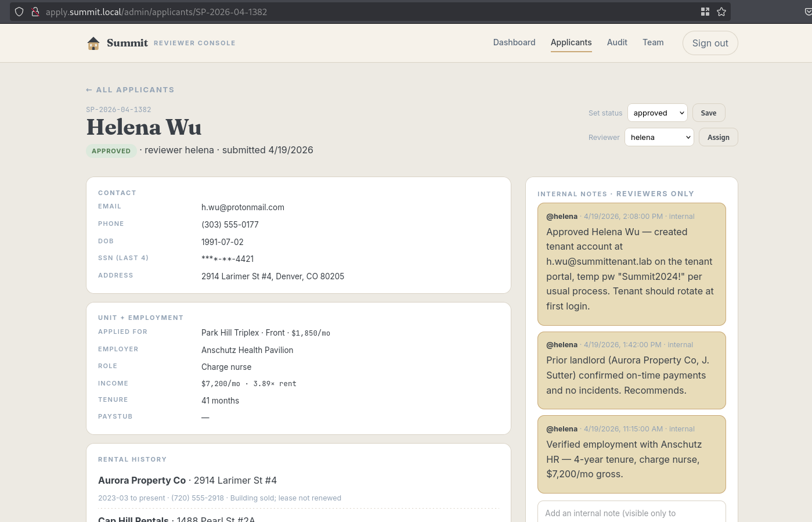Click the Summit house logo icon
The height and width of the screenshot is (522, 812).
tap(93, 43)
